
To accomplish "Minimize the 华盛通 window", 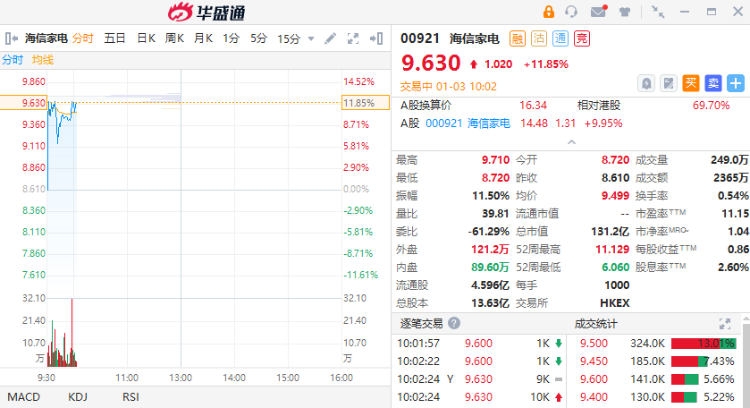I will pyautogui.click(x=685, y=12).
